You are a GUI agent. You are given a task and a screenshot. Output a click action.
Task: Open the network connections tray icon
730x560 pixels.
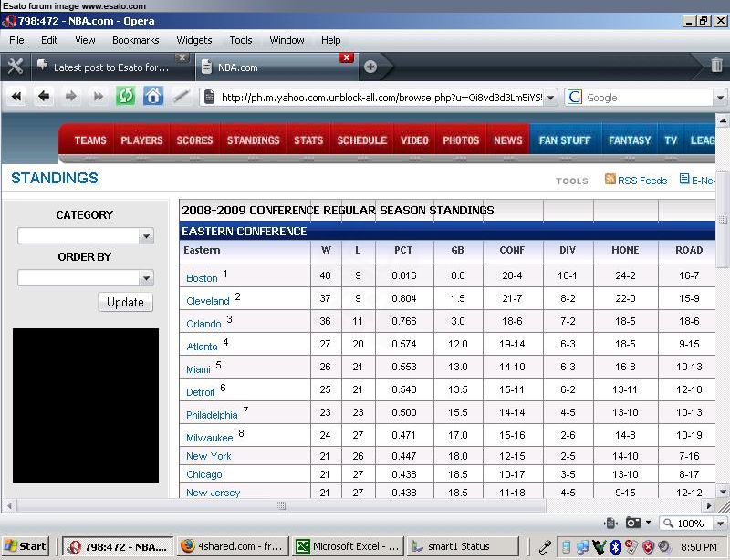[x=582, y=547]
